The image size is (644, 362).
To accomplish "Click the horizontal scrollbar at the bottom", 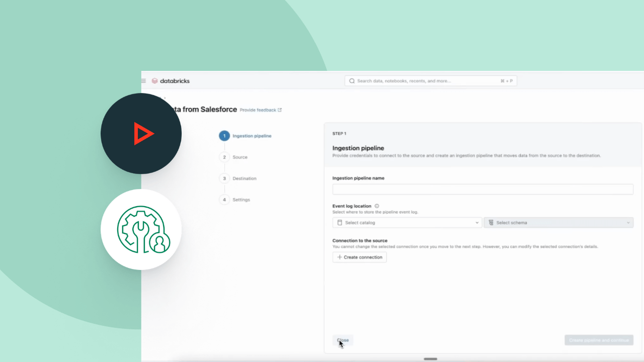I will [430, 359].
